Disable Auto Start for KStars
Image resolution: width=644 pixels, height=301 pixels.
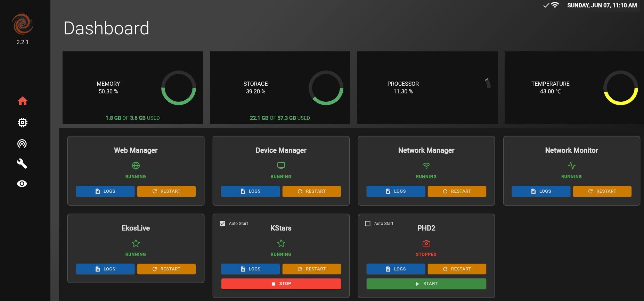tap(222, 224)
